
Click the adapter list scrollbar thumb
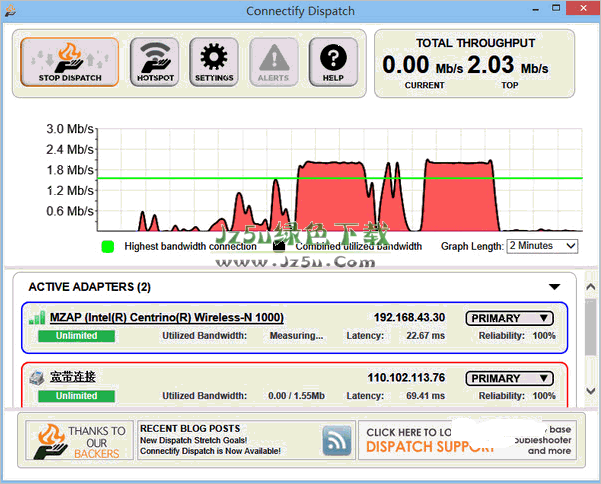(591, 328)
